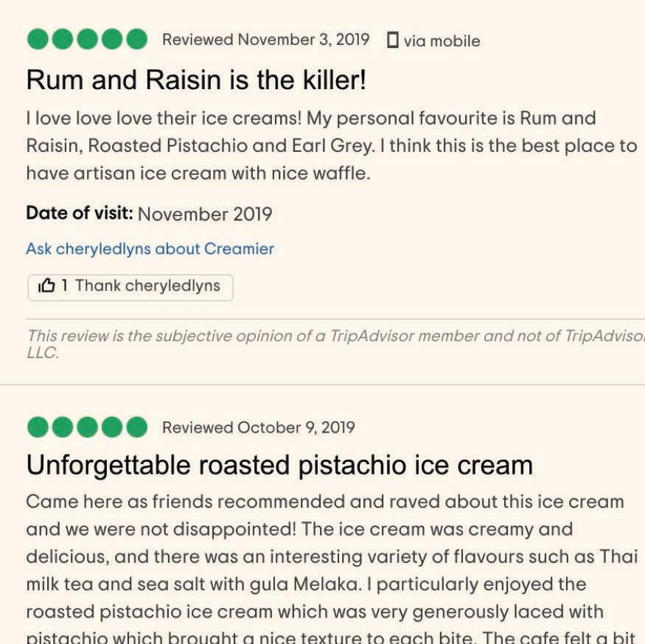This screenshot has height=644, width=645.
Task: Click the TripAdvisor subjective opinion disclaimer text
Action: (335, 344)
